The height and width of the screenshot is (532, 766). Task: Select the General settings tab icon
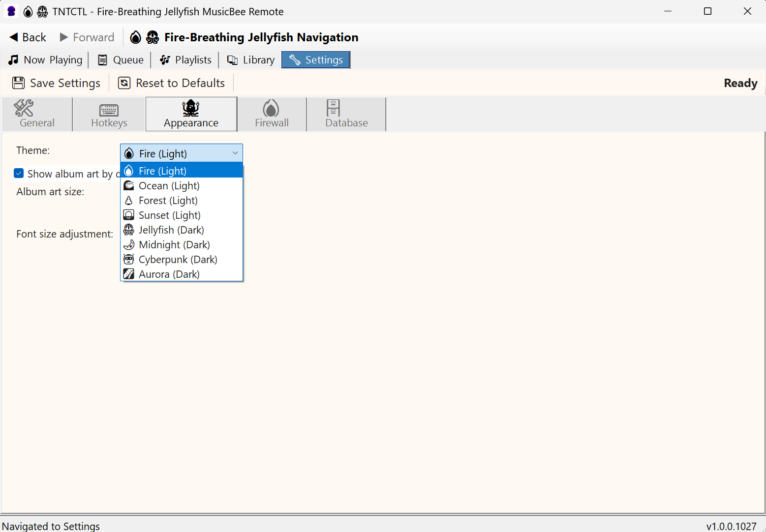tap(24, 108)
